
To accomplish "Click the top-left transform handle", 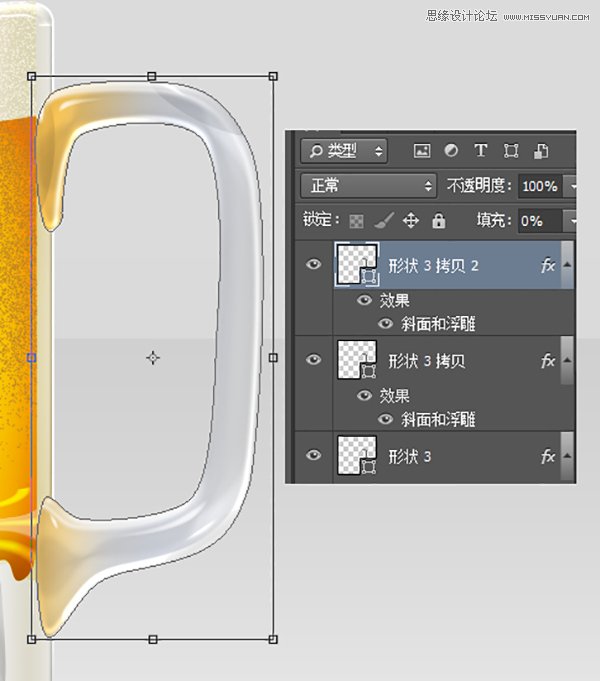I will [31, 76].
